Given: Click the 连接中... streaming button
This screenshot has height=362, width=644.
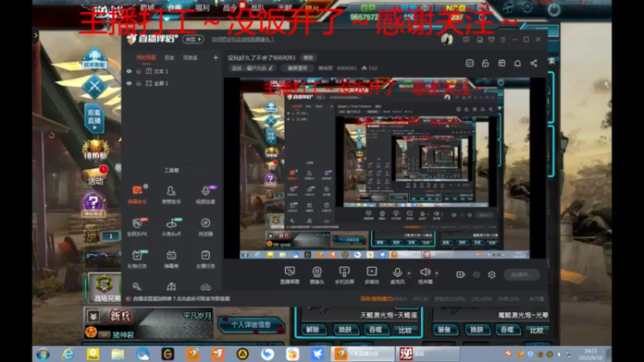Looking at the screenshot, I should [x=522, y=274].
